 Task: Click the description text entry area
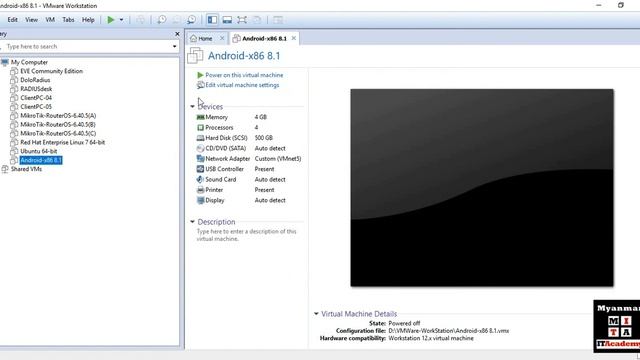tap(247, 235)
